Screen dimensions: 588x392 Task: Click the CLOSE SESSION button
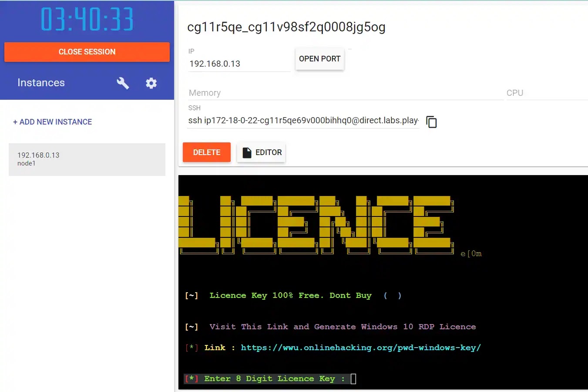click(x=87, y=52)
